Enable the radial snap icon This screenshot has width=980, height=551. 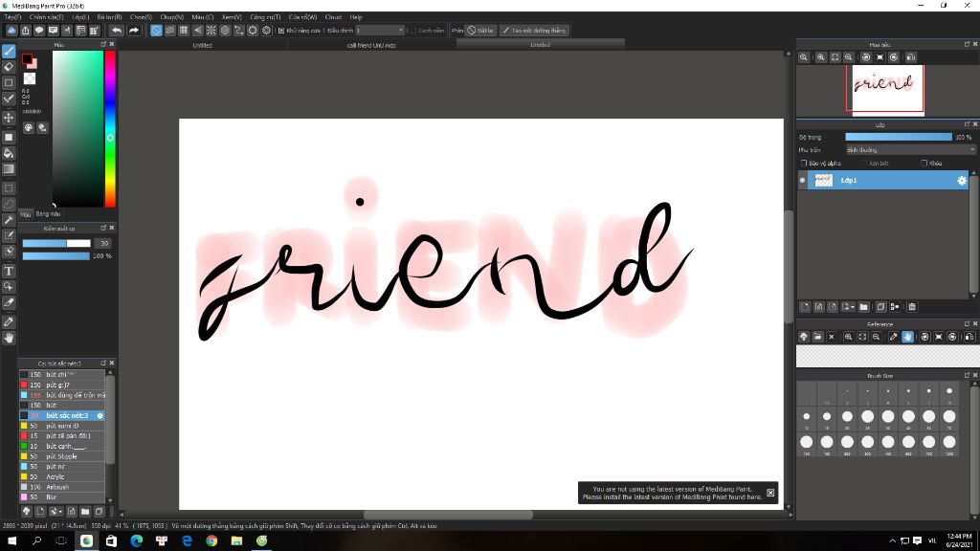coord(212,30)
